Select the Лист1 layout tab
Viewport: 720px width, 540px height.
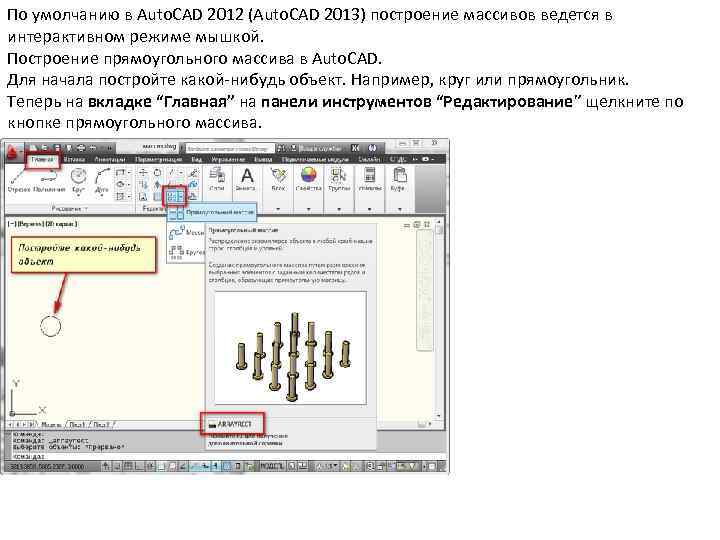coord(77,425)
